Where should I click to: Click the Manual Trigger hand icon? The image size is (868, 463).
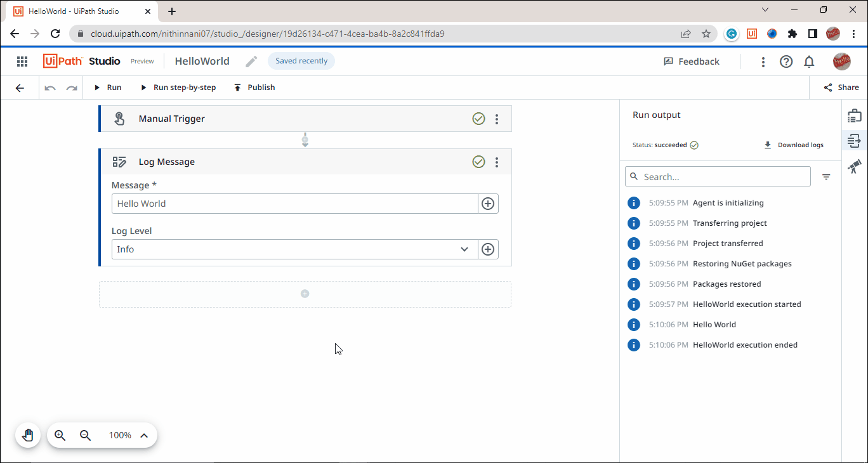point(119,119)
